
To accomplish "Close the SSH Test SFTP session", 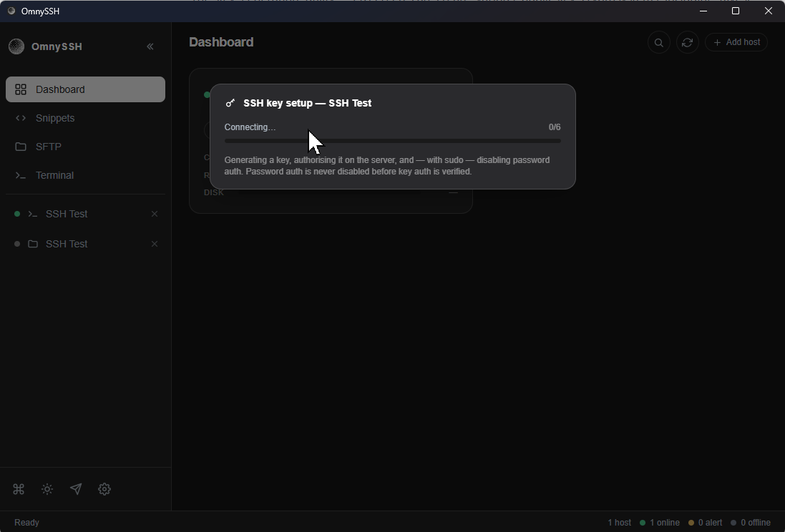I will tap(155, 244).
